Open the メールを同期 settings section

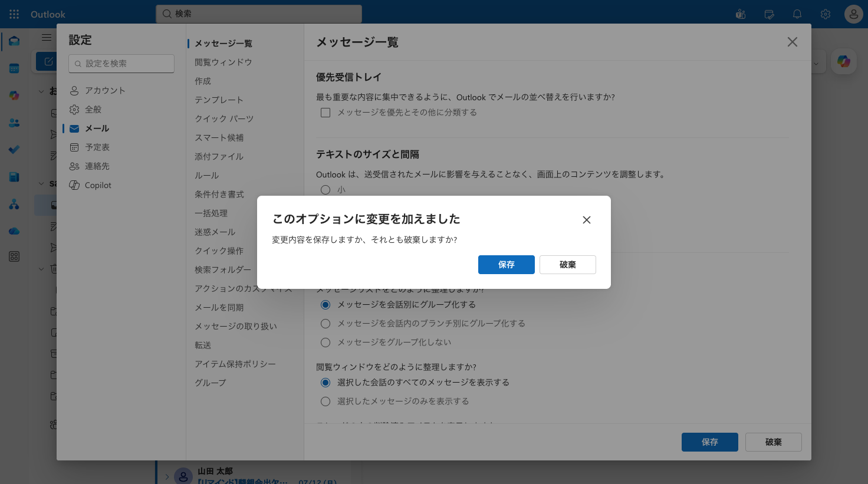click(219, 308)
